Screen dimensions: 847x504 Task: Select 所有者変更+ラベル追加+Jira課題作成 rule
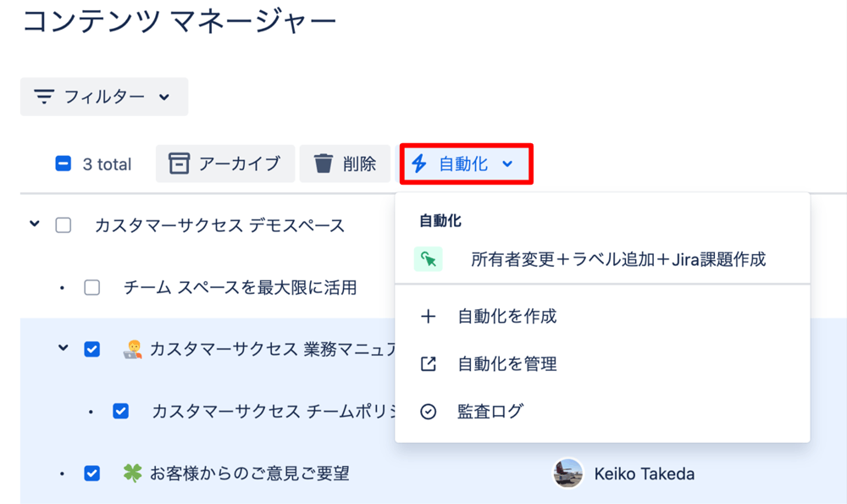point(602,259)
